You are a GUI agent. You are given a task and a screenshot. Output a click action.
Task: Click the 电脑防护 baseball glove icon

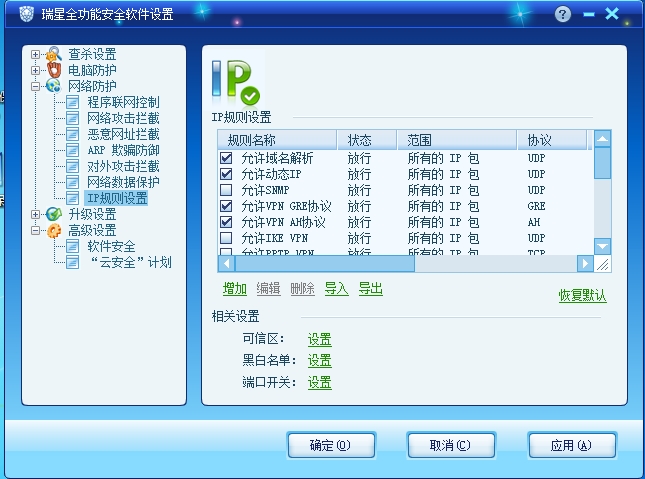click(x=54, y=70)
